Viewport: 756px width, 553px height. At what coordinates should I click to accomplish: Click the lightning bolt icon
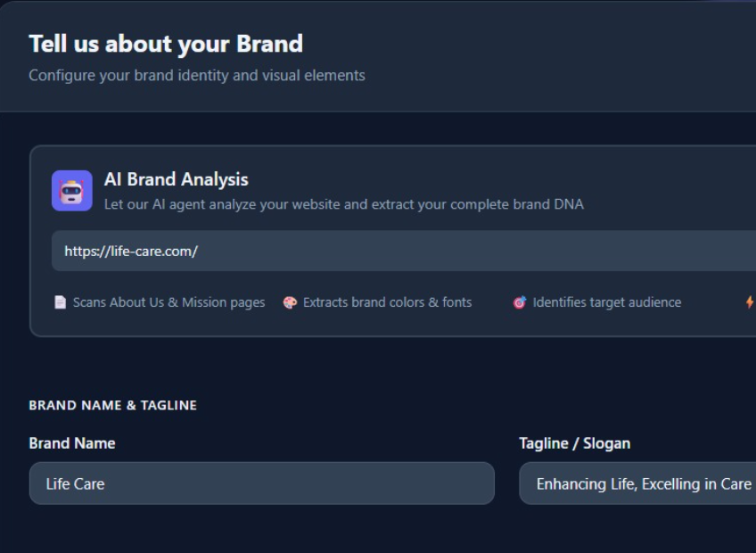point(750,302)
